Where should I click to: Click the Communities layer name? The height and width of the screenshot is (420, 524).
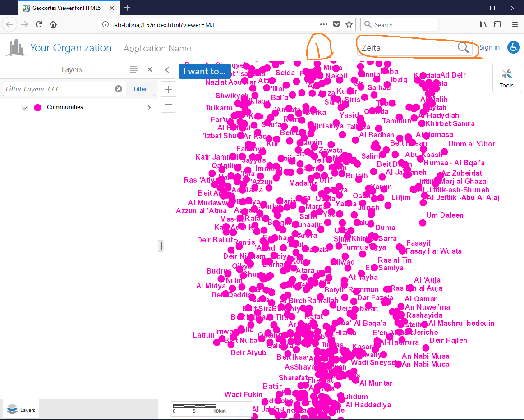point(65,107)
